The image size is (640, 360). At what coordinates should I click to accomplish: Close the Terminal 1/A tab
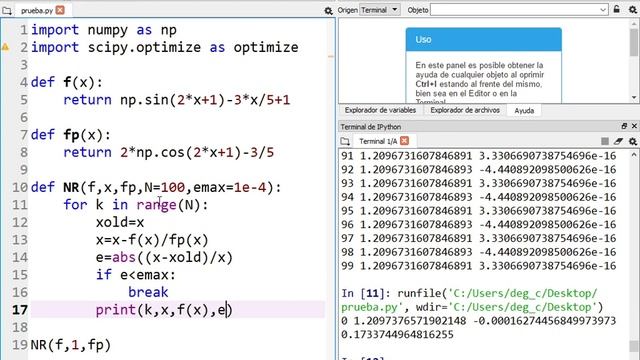(x=404, y=141)
